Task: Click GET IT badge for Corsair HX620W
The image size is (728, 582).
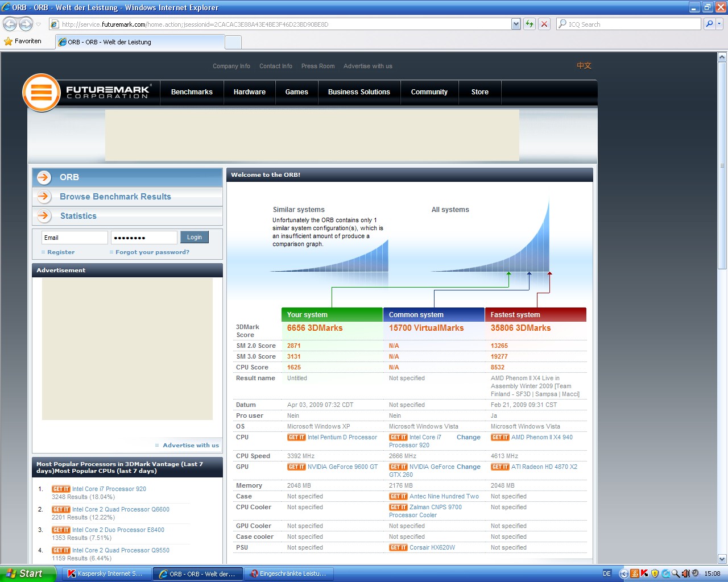Action: point(398,548)
